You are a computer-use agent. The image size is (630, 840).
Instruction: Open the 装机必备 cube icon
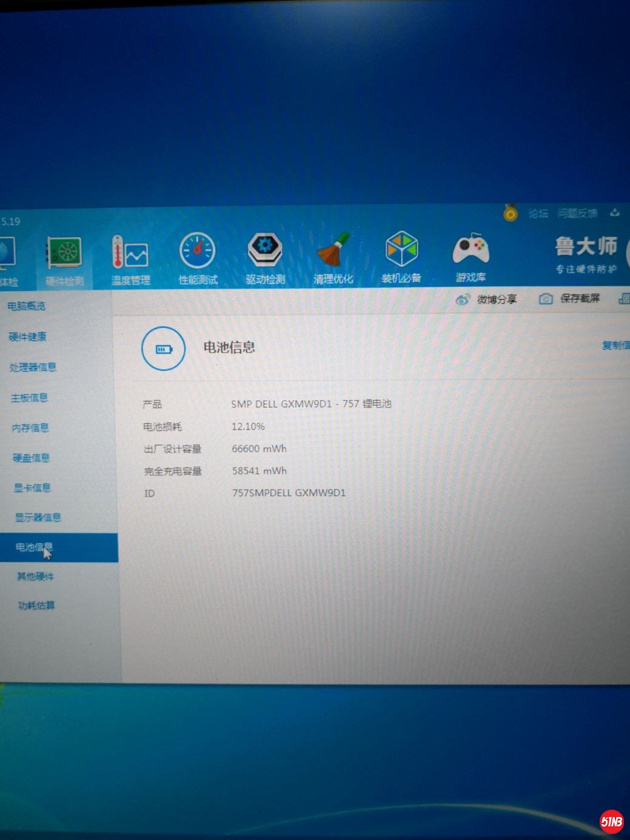pyautogui.click(x=401, y=256)
